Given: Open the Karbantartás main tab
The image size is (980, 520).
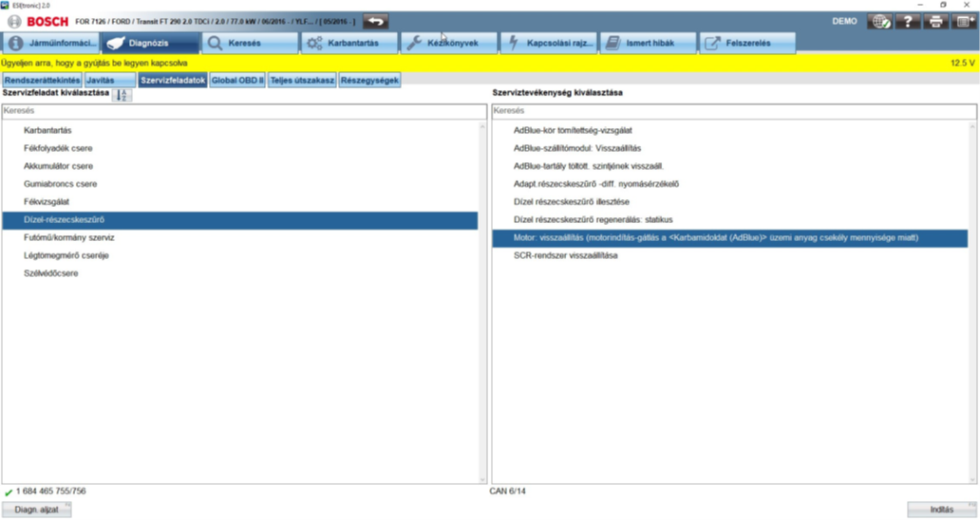Looking at the screenshot, I should [x=349, y=43].
